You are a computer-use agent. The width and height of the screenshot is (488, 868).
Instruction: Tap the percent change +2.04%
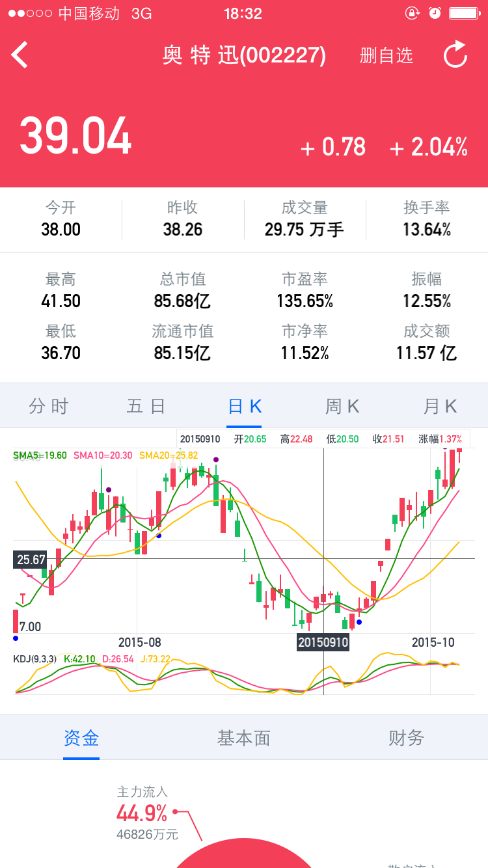[x=428, y=148]
